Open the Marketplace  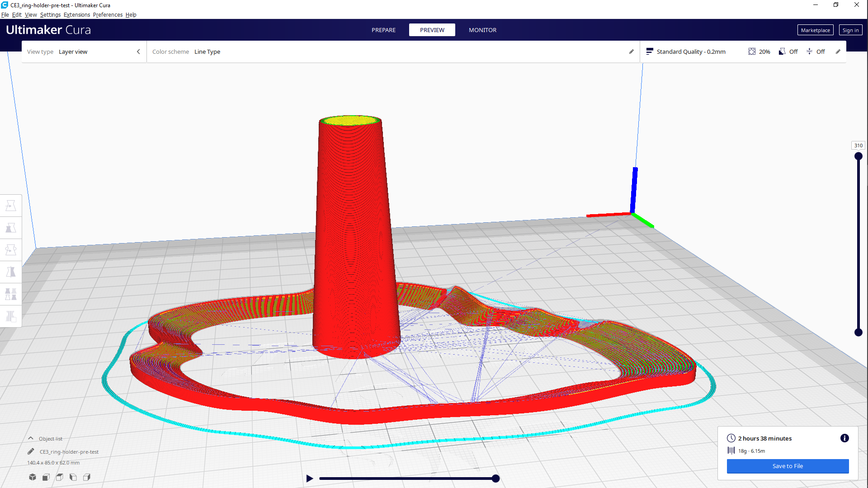(x=815, y=30)
